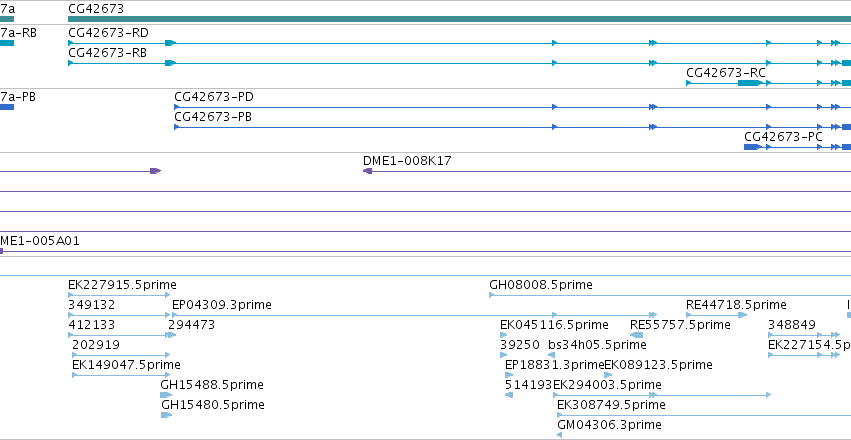Select the EK045116.5prime EST label
Viewport: 851px width, 440px height.
point(555,325)
